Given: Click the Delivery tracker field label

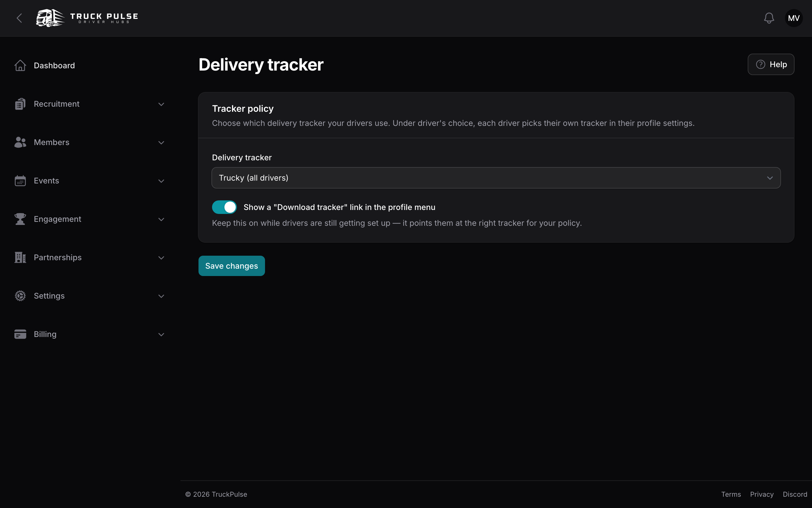Looking at the screenshot, I should [x=242, y=157].
